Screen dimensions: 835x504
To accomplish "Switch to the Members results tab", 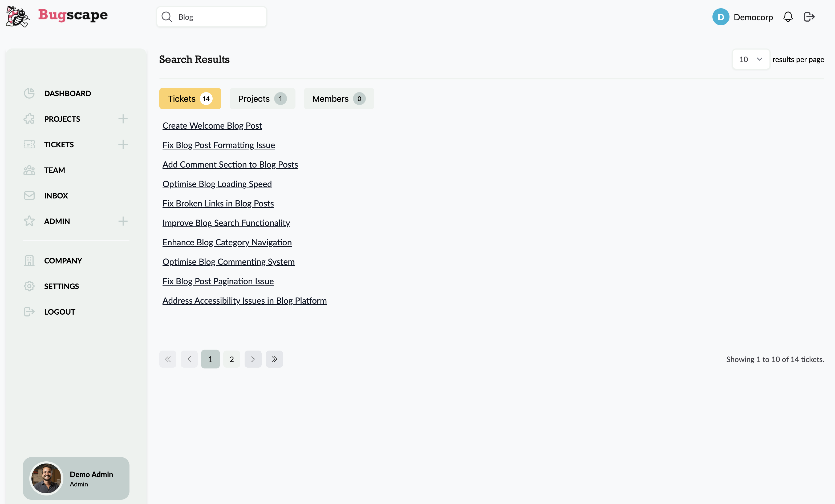I will [x=339, y=99].
